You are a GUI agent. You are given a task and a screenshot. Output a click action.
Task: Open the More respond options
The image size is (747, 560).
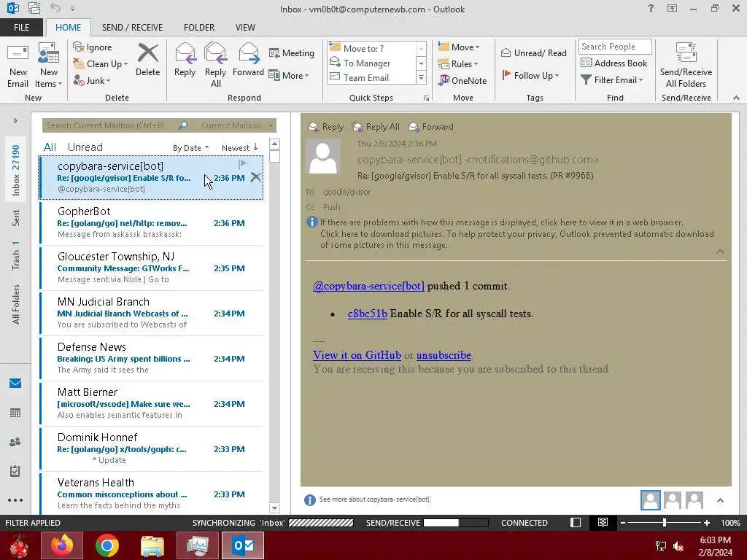(289, 75)
